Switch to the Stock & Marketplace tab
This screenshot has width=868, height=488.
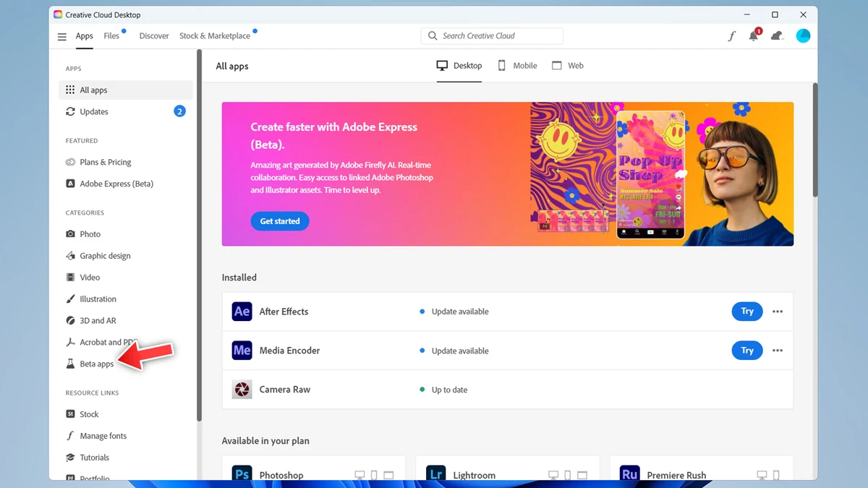tap(215, 36)
